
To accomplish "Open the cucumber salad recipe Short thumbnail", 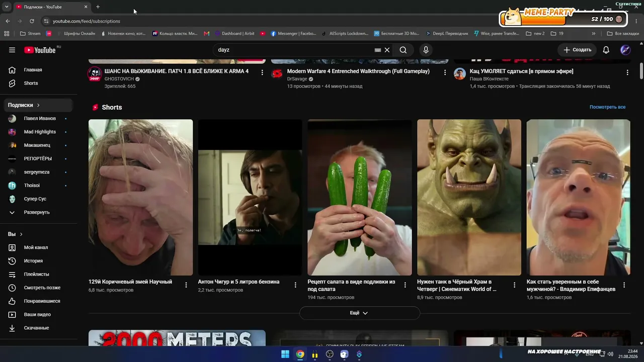I will pyautogui.click(x=360, y=197).
